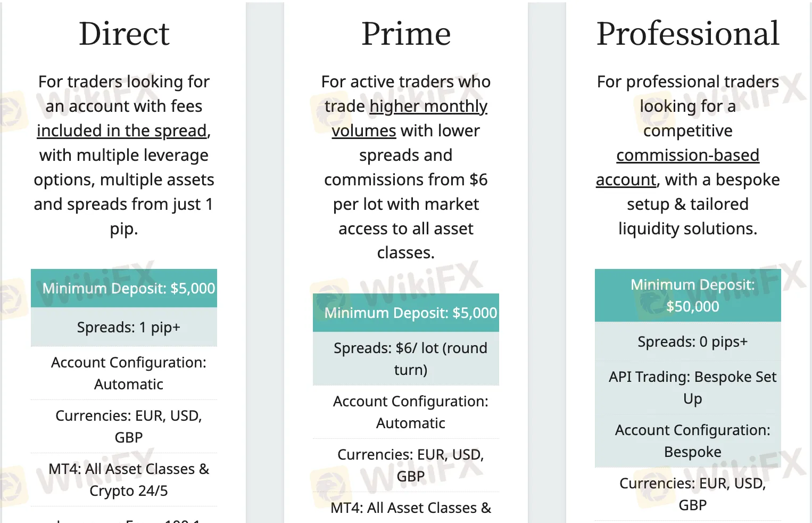
Task: Click the "included in the spread" link
Action: pyautogui.click(x=122, y=130)
